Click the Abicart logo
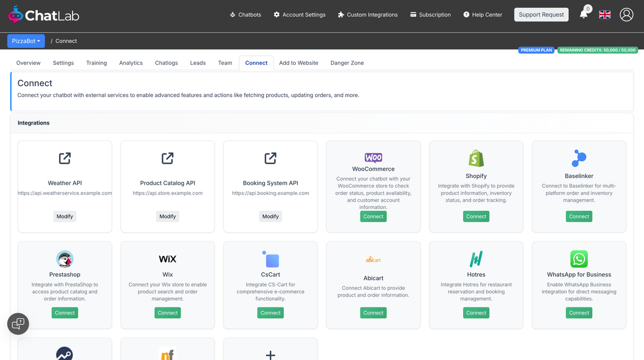This screenshot has height=360, width=644. [373, 259]
